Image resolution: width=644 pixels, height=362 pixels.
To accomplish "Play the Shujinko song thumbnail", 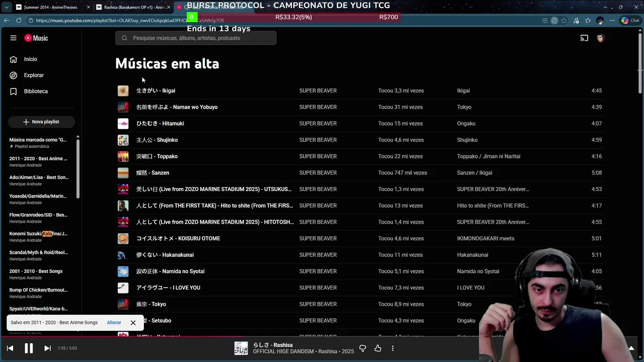I will click(x=123, y=140).
